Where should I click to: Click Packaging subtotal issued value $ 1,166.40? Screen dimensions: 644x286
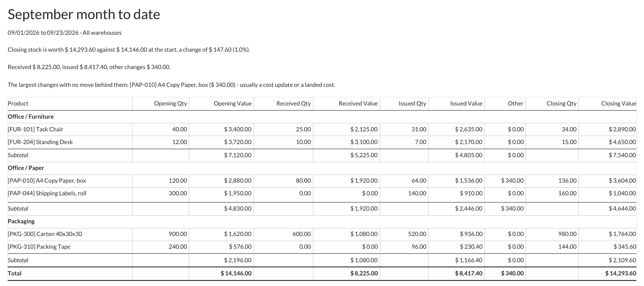tap(469, 260)
